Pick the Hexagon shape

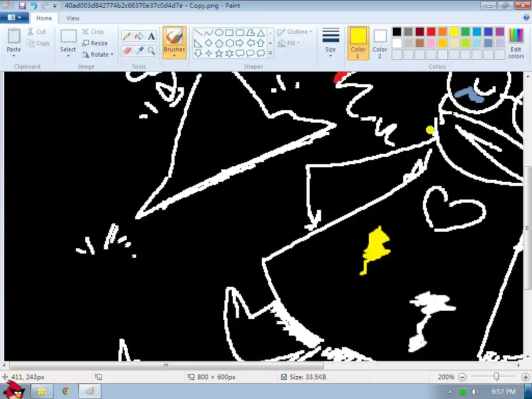[x=229, y=43]
